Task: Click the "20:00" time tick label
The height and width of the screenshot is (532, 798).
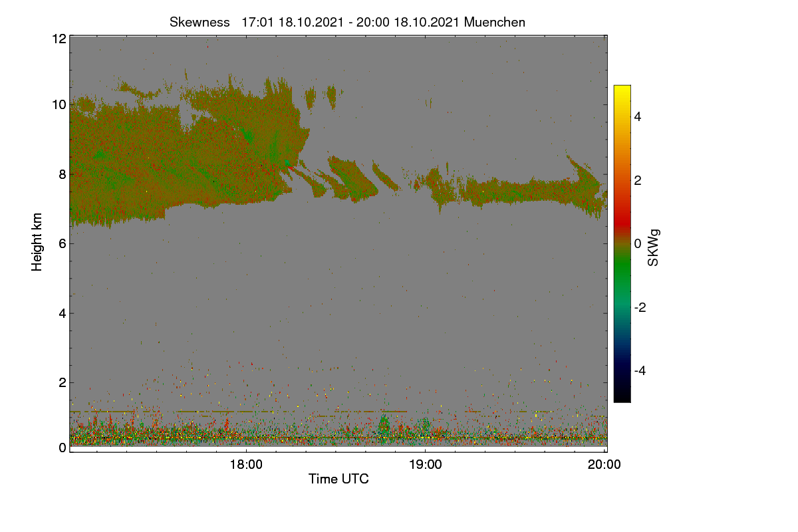Action: click(x=604, y=465)
